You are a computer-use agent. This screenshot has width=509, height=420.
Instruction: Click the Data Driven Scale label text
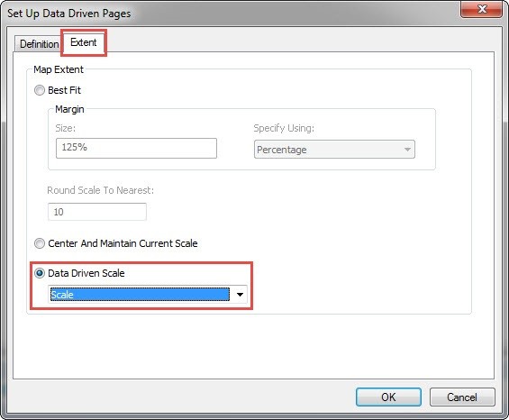(86, 273)
